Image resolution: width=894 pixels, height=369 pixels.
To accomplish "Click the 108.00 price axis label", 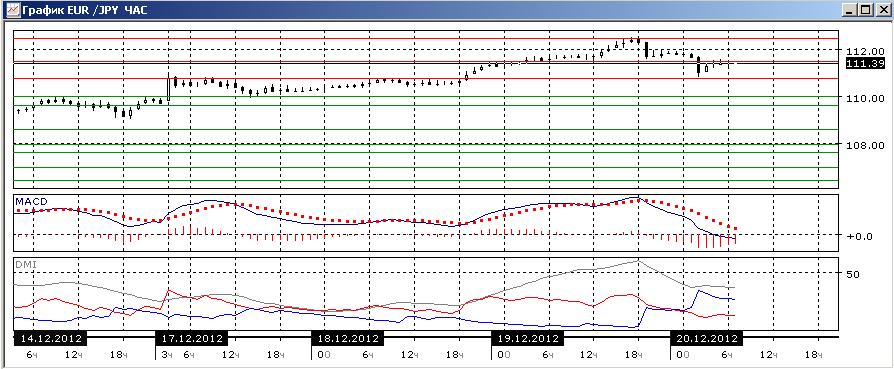I will [x=865, y=145].
